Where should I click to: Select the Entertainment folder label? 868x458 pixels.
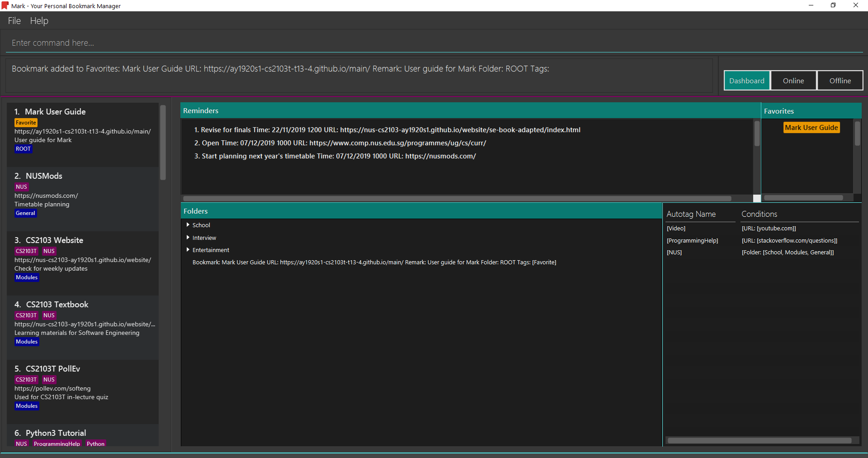[211, 250]
